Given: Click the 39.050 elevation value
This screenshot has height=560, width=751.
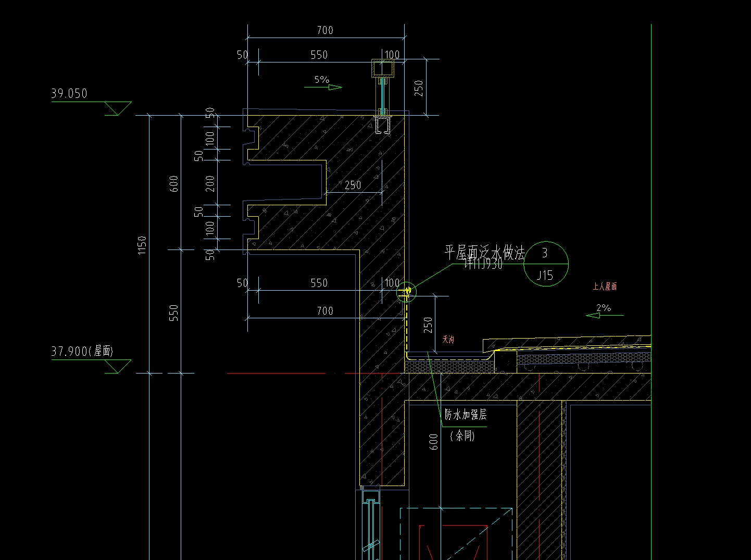Looking at the screenshot, I should click(69, 93).
